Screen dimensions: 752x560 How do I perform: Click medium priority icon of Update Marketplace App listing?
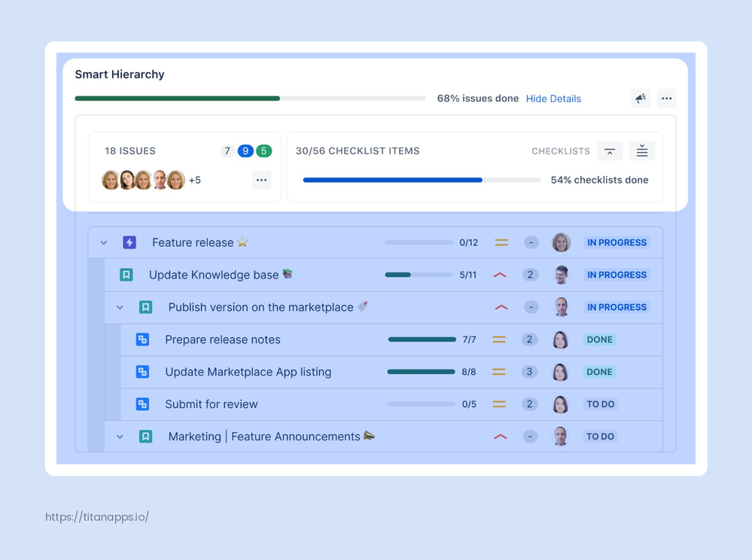point(499,372)
